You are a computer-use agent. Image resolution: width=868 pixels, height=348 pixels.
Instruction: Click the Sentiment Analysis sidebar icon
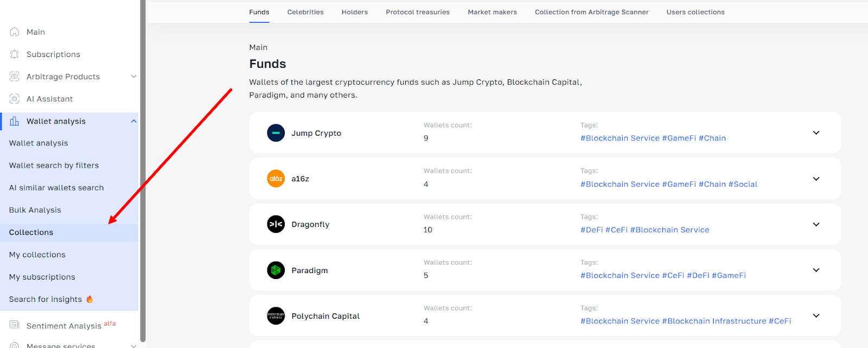pyautogui.click(x=15, y=325)
